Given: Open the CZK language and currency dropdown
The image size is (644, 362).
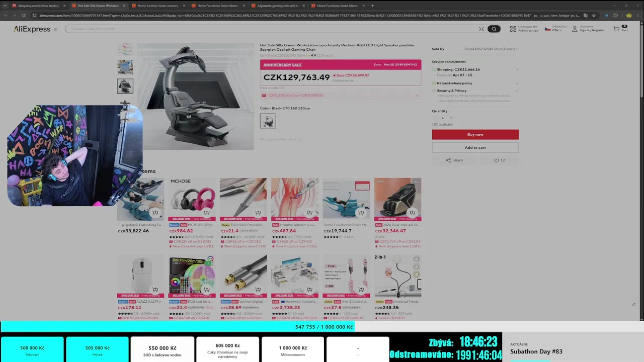Looking at the screenshot, I should coord(555,29).
